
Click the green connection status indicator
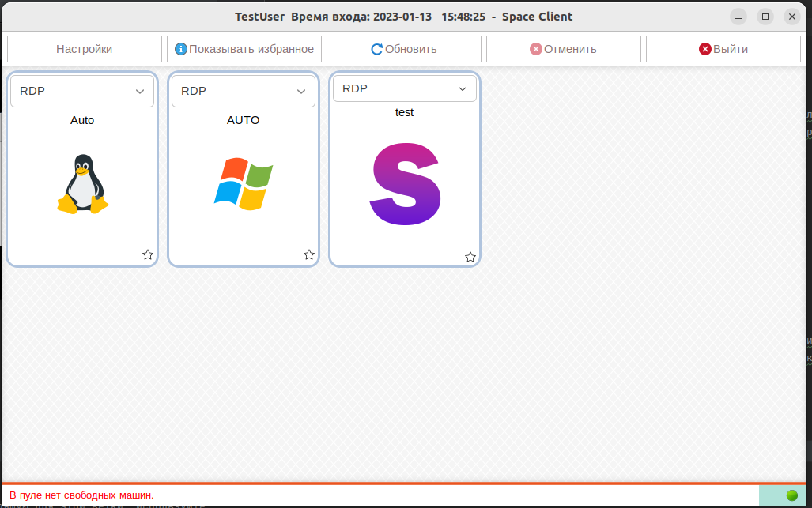(791, 495)
